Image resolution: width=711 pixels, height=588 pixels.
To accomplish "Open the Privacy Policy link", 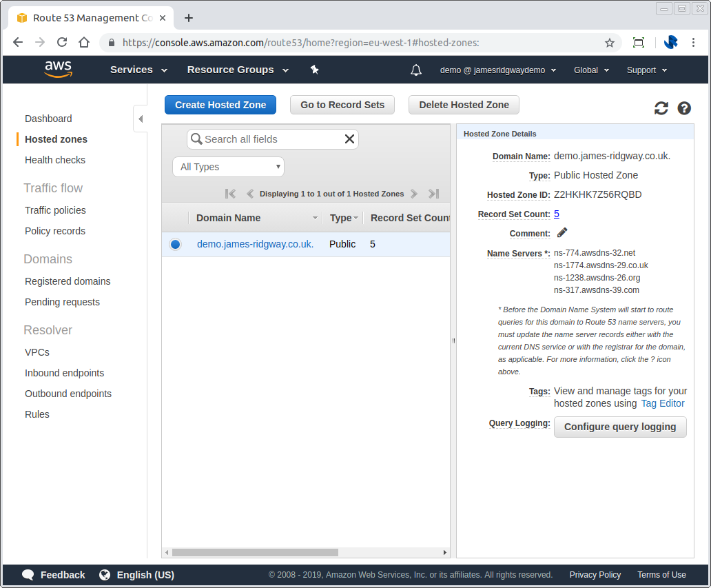I will click(x=595, y=575).
